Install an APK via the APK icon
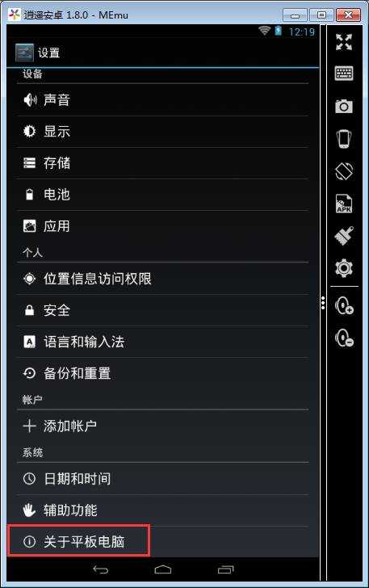The image size is (369, 588). coord(344,204)
